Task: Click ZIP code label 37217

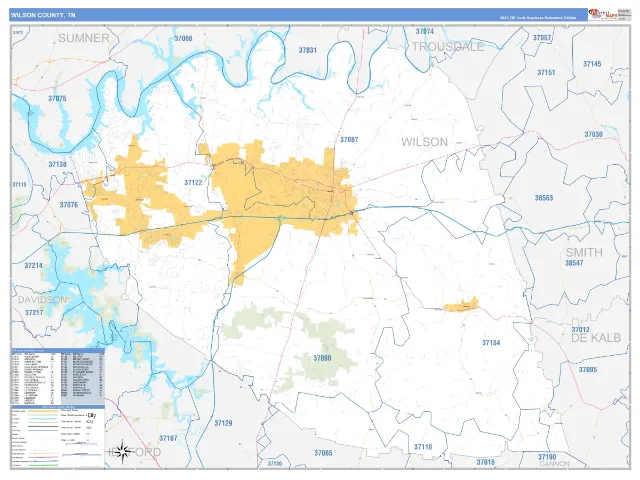Action: (x=34, y=313)
